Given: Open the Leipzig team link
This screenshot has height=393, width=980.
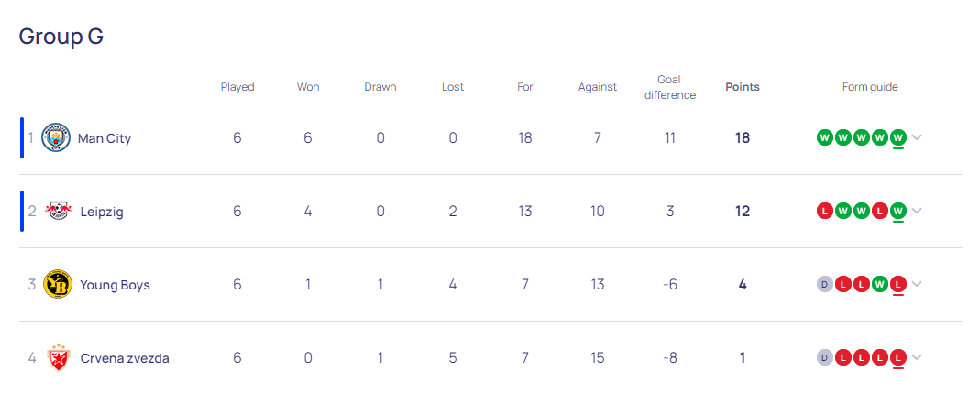Looking at the screenshot, I should tap(102, 212).
